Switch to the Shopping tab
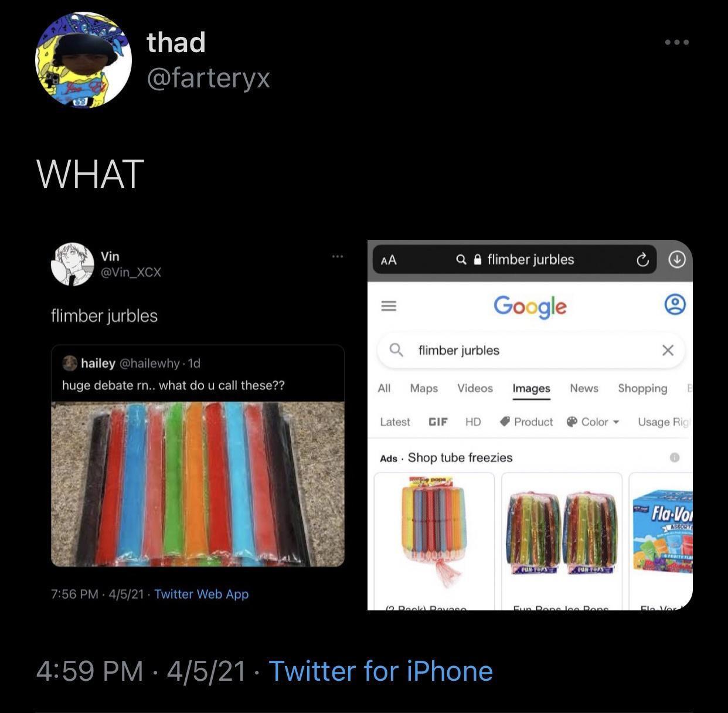 click(x=642, y=388)
